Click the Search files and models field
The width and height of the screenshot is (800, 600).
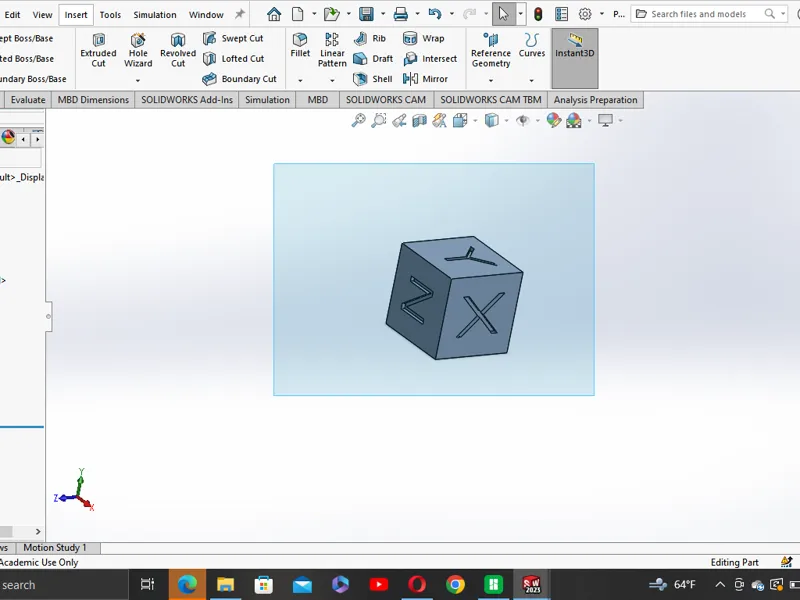coord(709,14)
